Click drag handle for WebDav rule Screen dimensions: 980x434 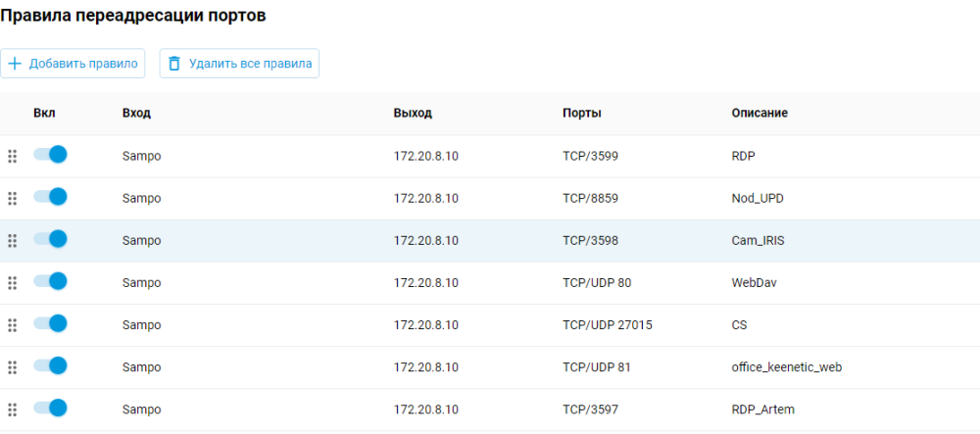pyautogui.click(x=13, y=283)
